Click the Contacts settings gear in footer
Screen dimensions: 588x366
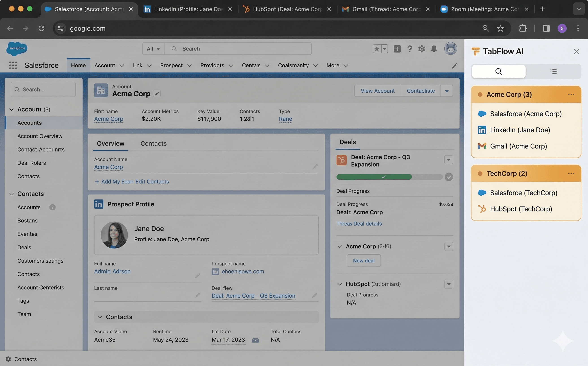(9, 359)
